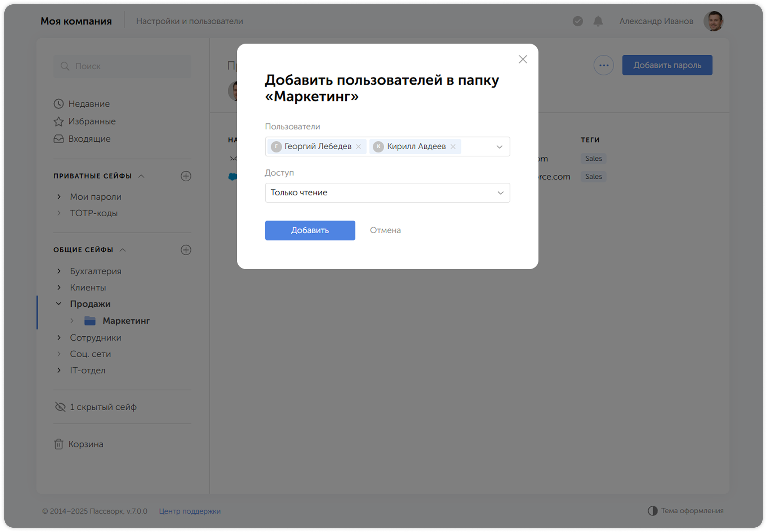The image size is (767, 532).
Task: Click the Sales tag beside rce.com row
Action: [593, 177]
